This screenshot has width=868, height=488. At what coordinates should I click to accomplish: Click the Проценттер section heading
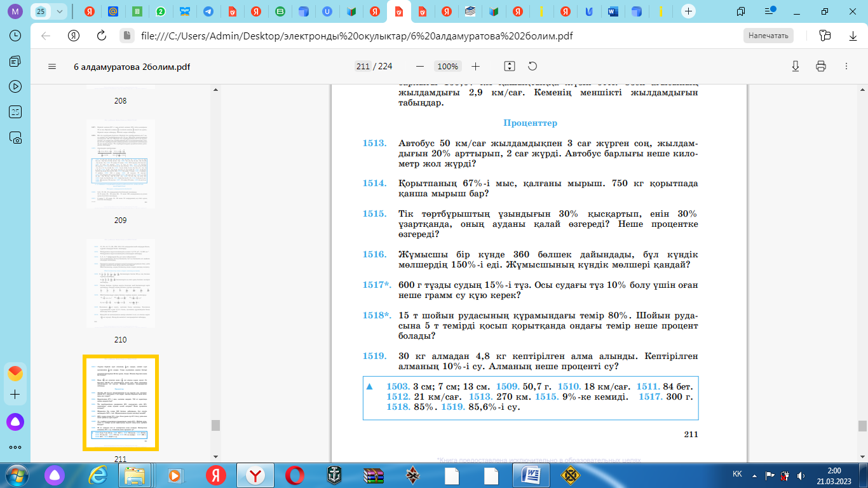tap(530, 123)
